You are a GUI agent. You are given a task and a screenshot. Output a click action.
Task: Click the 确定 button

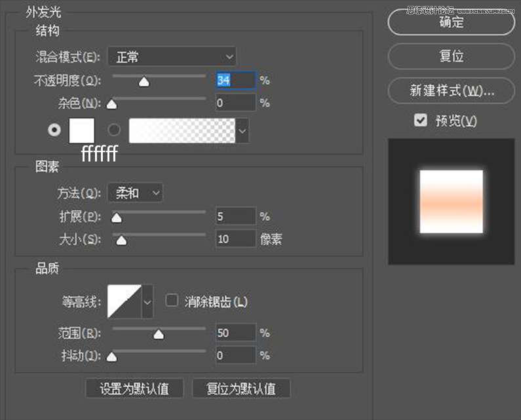(452, 22)
